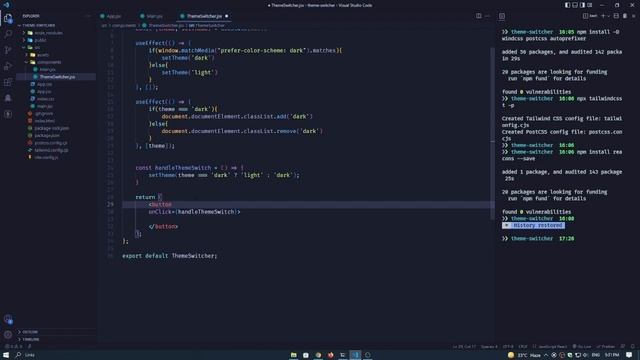Open tailwind.config.cjs in the explorer
Image resolution: width=640 pixels, height=360 pixels.
[51, 150]
